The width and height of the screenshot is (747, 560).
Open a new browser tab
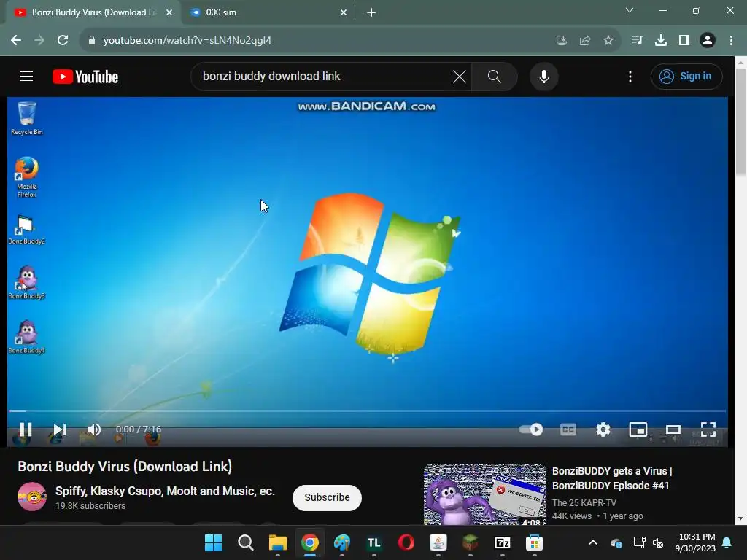(x=371, y=13)
